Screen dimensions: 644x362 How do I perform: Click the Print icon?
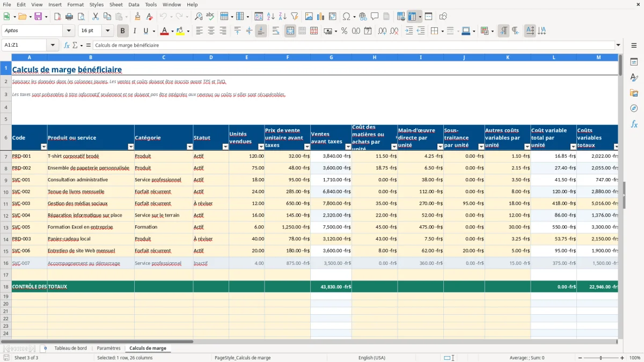tap(69, 17)
